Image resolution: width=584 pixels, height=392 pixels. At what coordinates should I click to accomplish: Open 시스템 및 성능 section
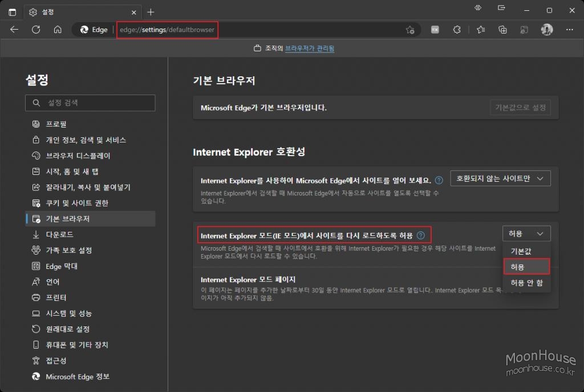click(91, 313)
